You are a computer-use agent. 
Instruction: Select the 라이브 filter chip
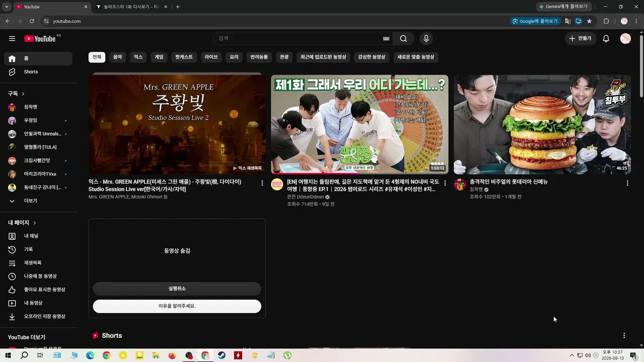tap(211, 57)
